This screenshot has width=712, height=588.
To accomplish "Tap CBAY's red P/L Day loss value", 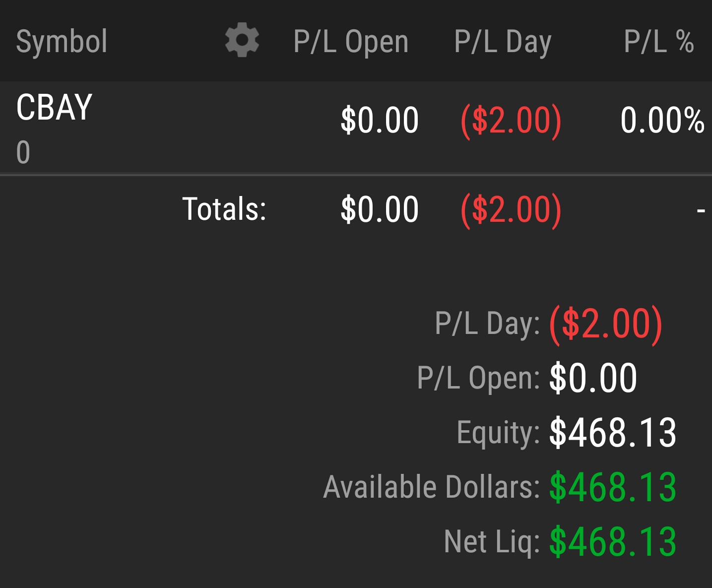I will click(x=511, y=120).
